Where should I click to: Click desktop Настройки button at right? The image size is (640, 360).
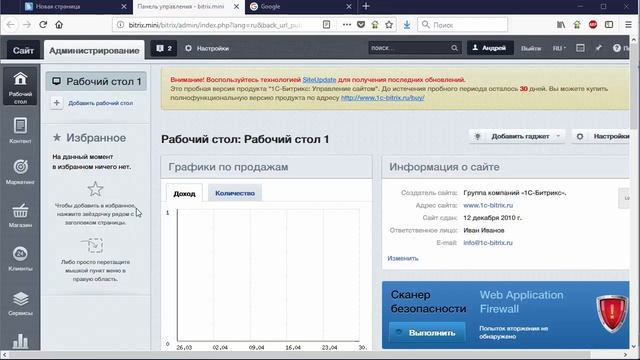click(x=601, y=136)
